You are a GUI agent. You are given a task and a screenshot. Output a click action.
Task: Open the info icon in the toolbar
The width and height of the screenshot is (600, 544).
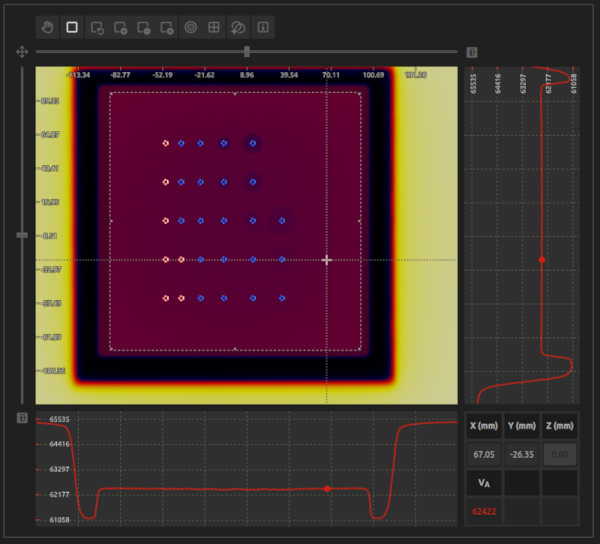point(263,27)
